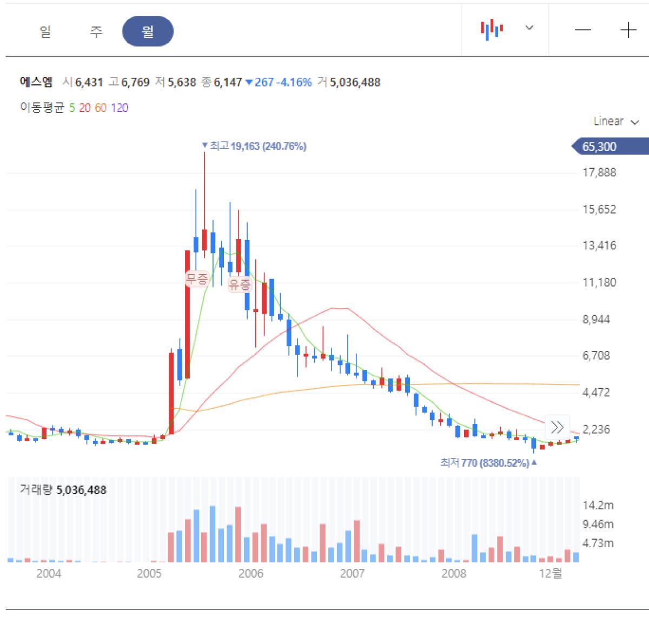
Task: Click the 무증 event marker on chart
Action: (x=196, y=279)
